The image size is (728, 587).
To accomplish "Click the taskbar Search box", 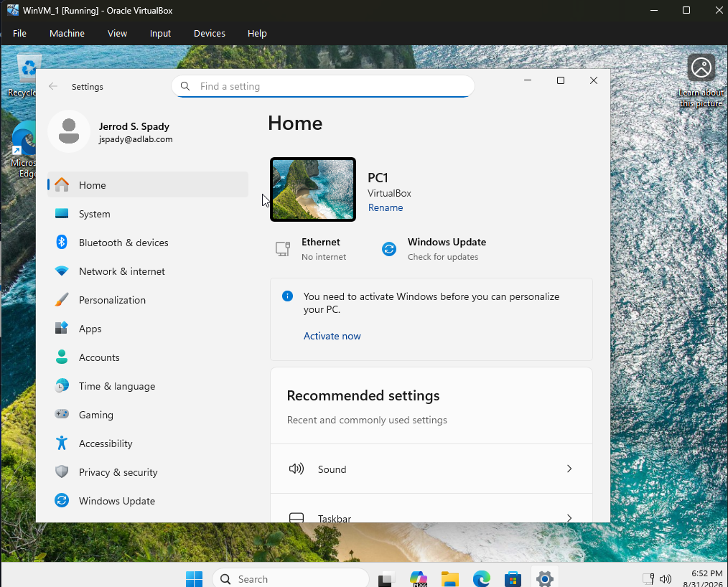I will coord(291,578).
